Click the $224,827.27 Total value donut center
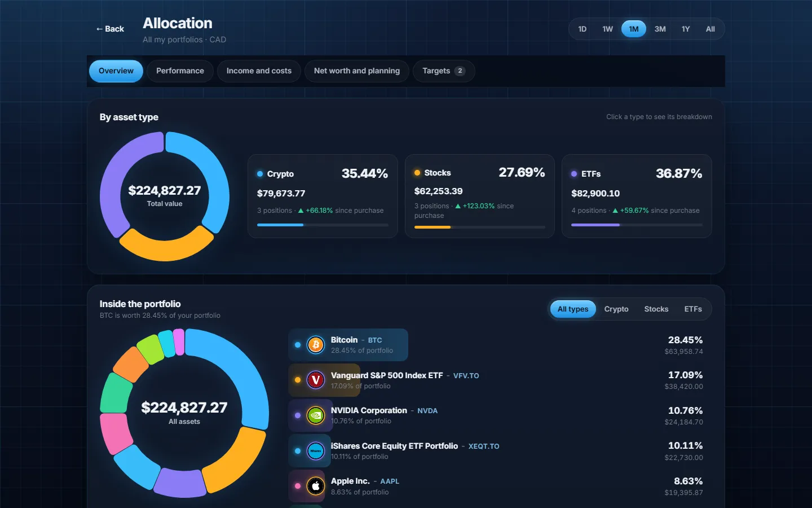 click(165, 196)
